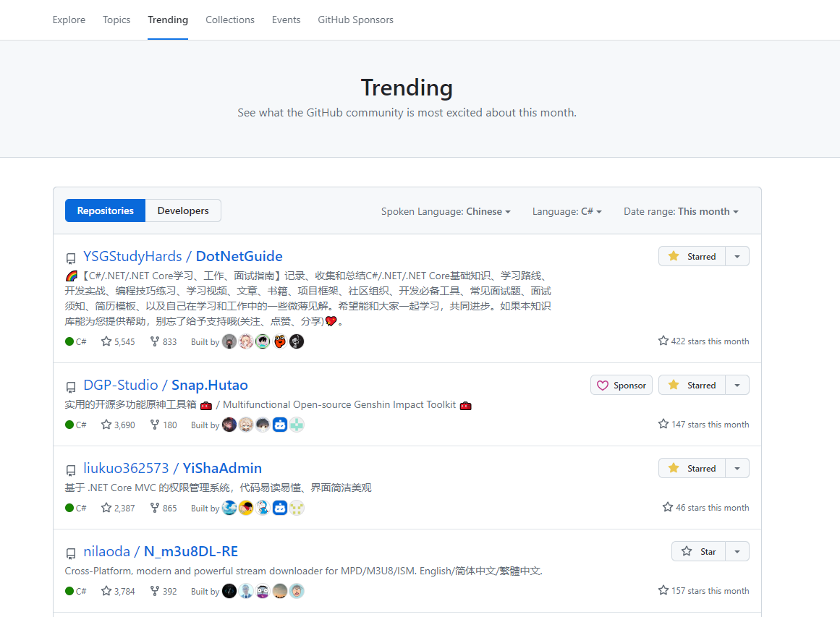Expand the list dropdown next to N_m3u8DL-RE Star
Viewport: 840px width, 617px height.
(737, 551)
